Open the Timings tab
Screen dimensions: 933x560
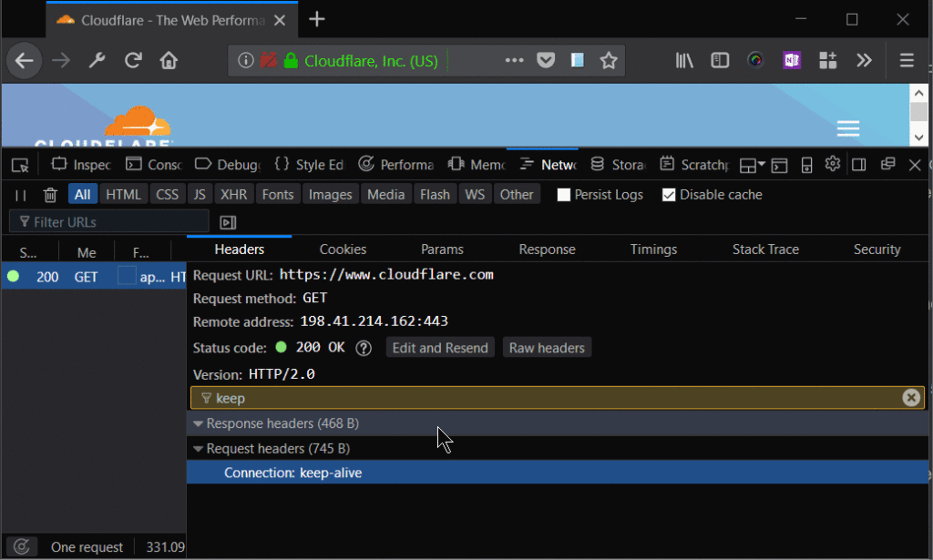653,249
